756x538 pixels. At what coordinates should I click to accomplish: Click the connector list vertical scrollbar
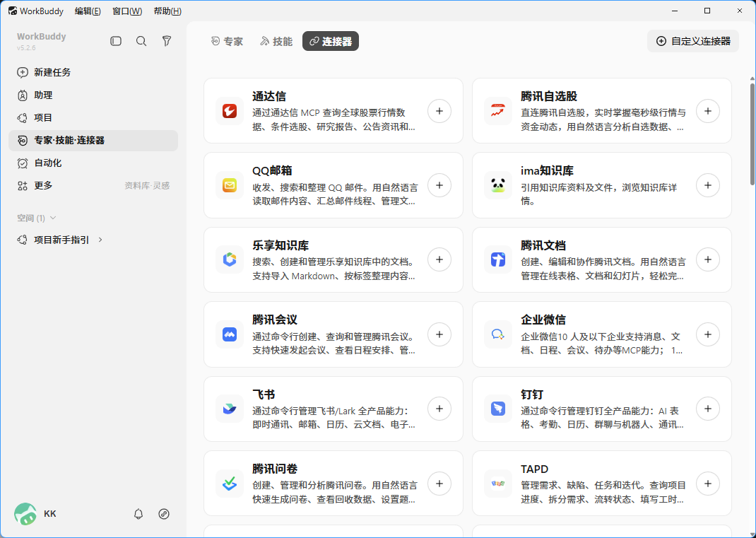pyautogui.click(x=752, y=134)
